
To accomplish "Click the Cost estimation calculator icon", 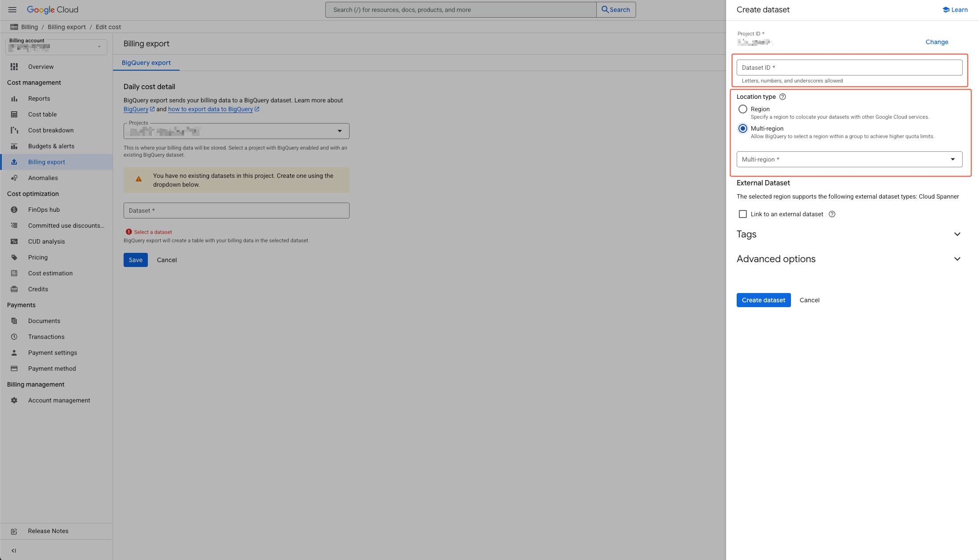I will click(x=14, y=273).
